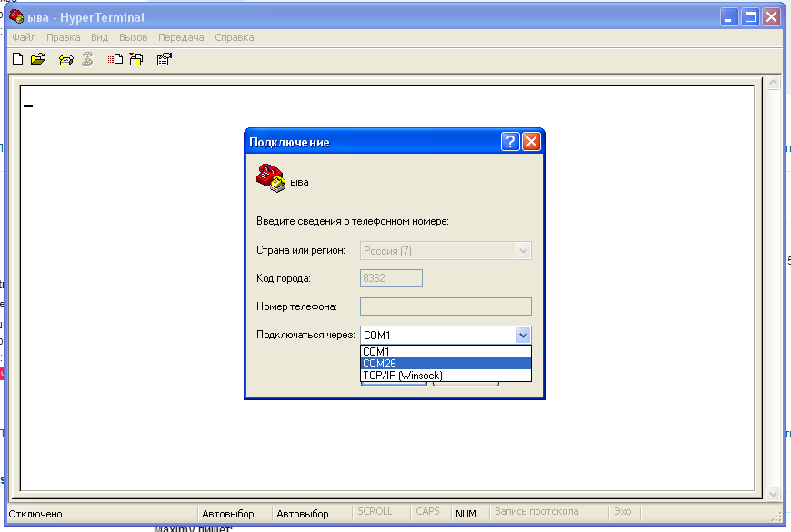
Task: Click the Properties toolbar icon
Action: 165,60
